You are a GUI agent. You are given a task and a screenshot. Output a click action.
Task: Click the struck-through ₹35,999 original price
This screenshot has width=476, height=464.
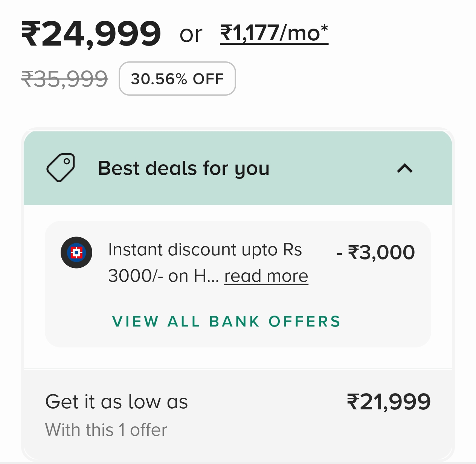tap(64, 79)
